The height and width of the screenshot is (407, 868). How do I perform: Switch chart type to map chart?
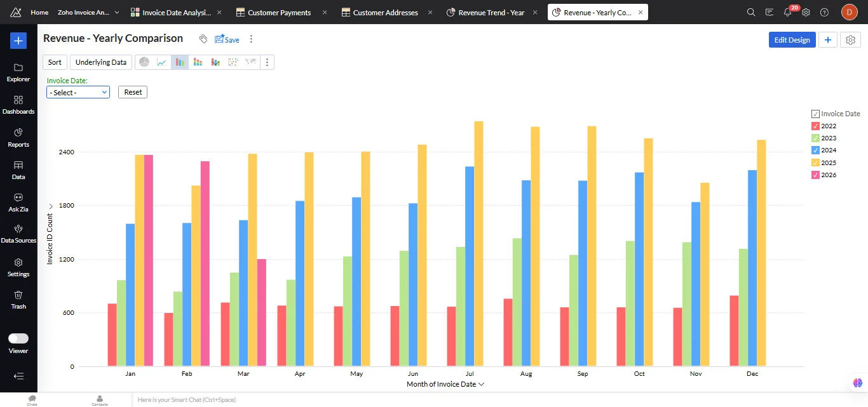point(251,62)
